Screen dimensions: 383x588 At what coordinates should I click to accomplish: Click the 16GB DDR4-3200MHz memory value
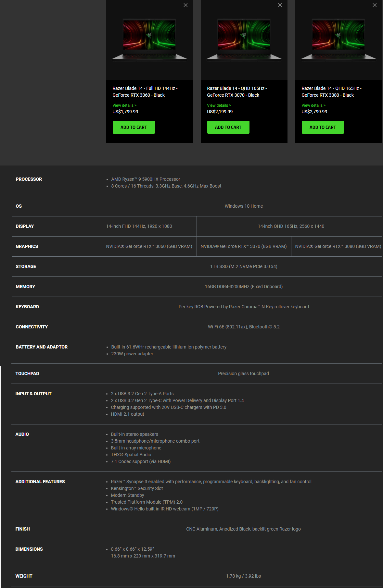pyautogui.click(x=244, y=287)
